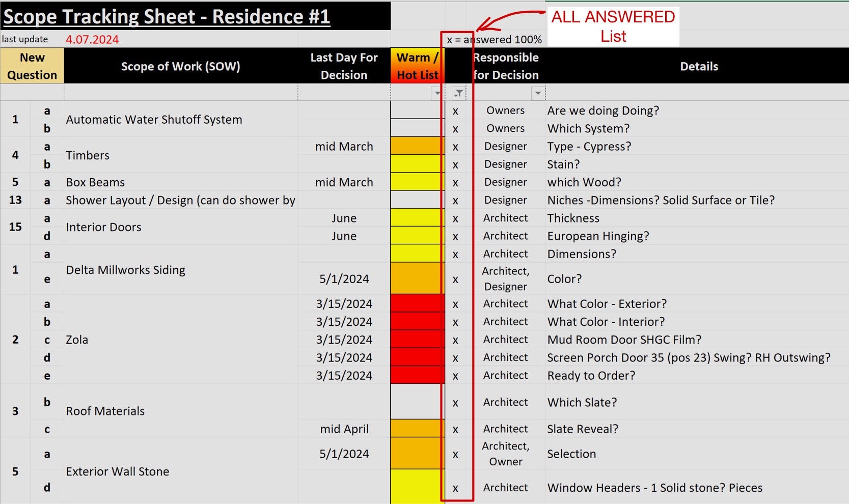This screenshot has width=849, height=504.
Task: Click the Architect cell for European Hinging row
Action: pos(506,236)
